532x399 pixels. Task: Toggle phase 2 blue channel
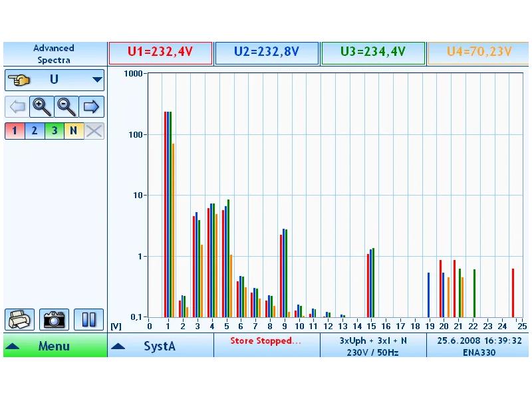35,130
